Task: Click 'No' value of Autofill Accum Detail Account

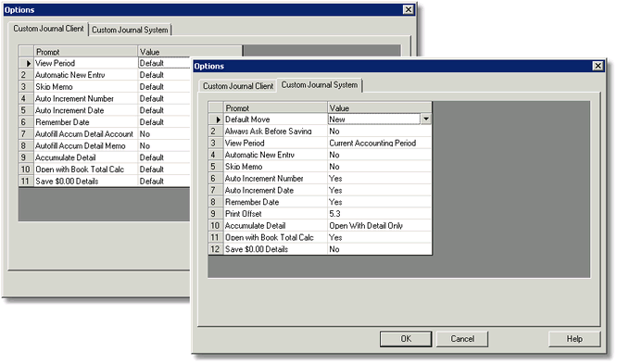Action: pyautogui.click(x=165, y=133)
